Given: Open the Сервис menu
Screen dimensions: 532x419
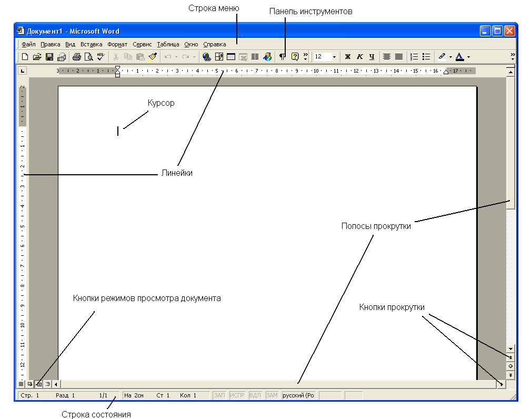Looking at the screenshot, I should tap(142, 44).
